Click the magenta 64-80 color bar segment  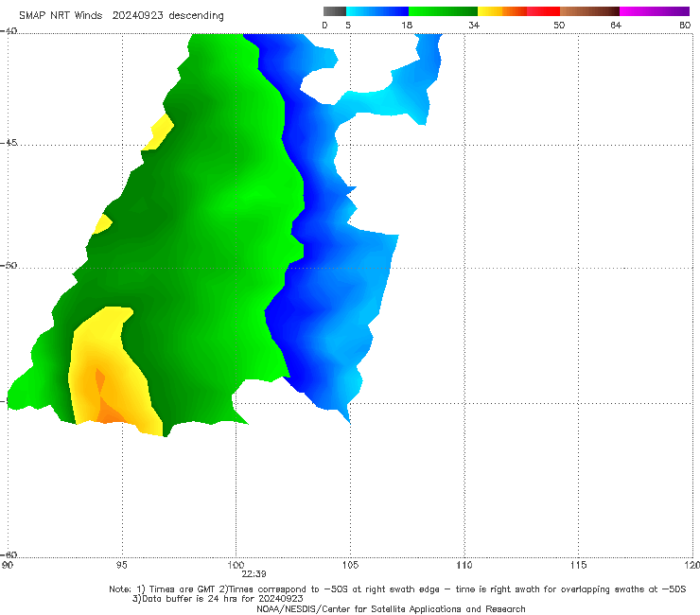655,11
